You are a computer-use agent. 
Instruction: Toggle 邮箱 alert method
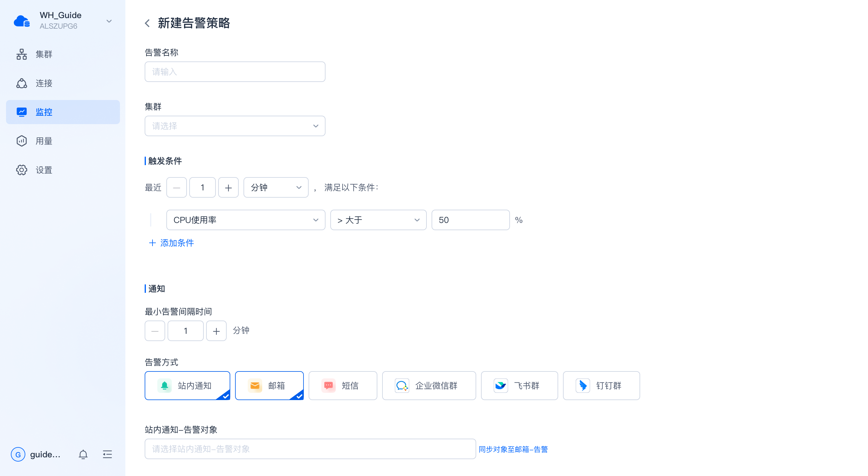[269, 385]
